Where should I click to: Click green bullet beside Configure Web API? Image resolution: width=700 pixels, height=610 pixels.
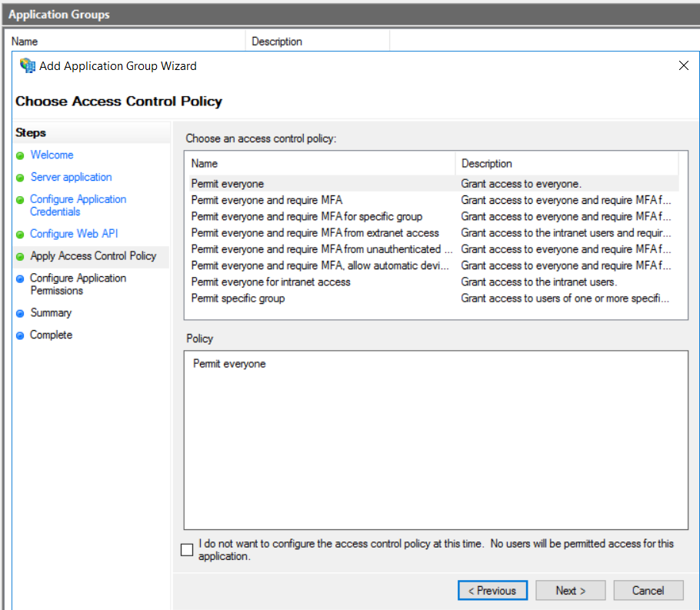[x=20, y=234]
